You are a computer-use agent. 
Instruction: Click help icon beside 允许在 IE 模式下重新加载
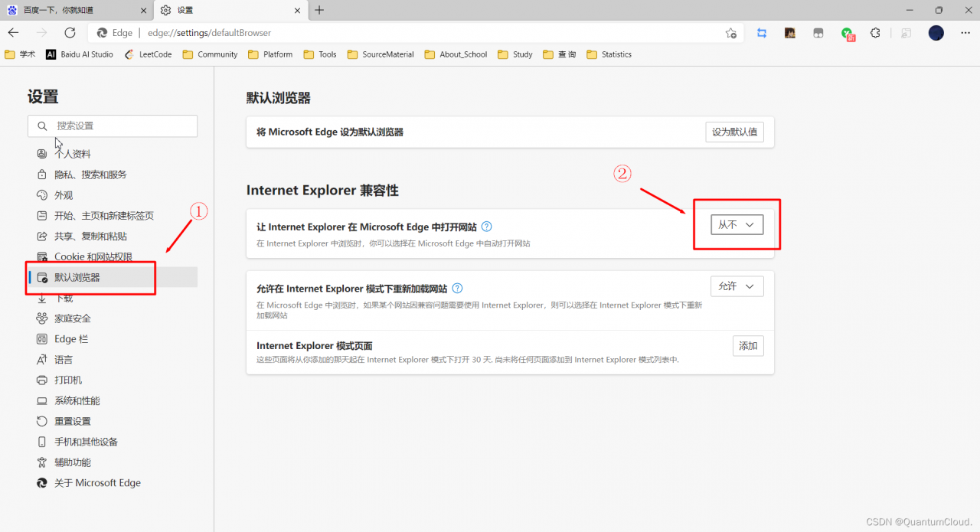point(457,289)
